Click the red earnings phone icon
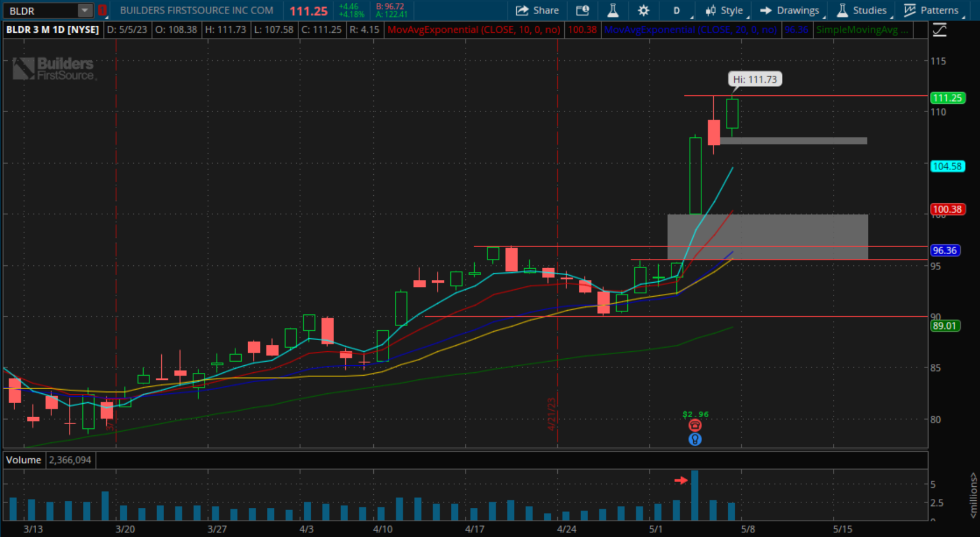Image resolution: width=980 pixels, height=537 pixels. pos(694,425)
